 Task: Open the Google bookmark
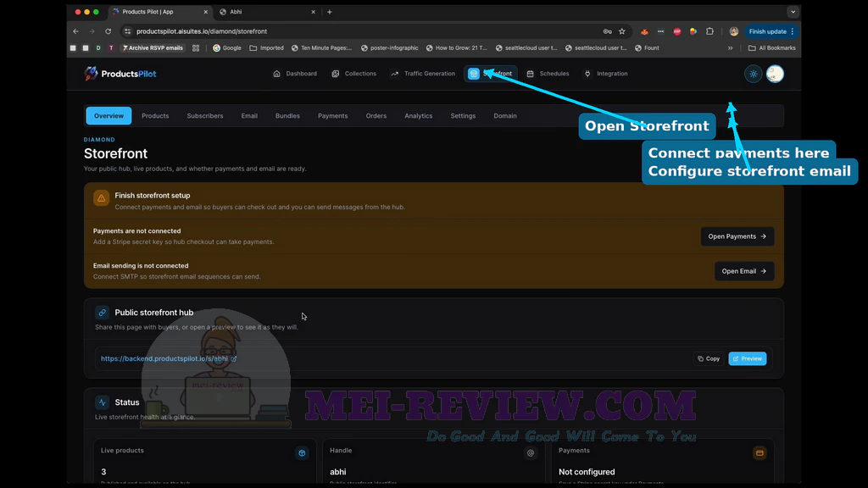(x=227, y=48)
